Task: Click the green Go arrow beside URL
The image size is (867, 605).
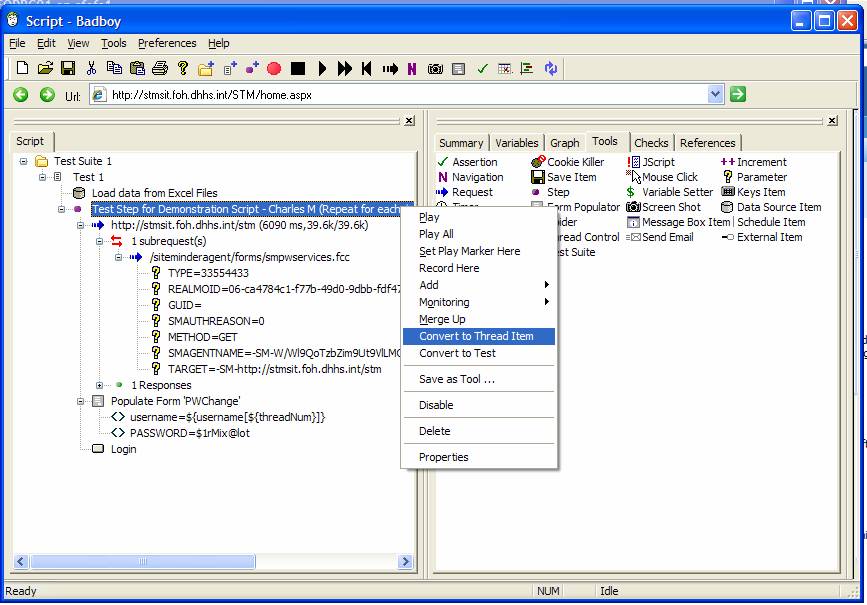Action: [x=738, y=95]
